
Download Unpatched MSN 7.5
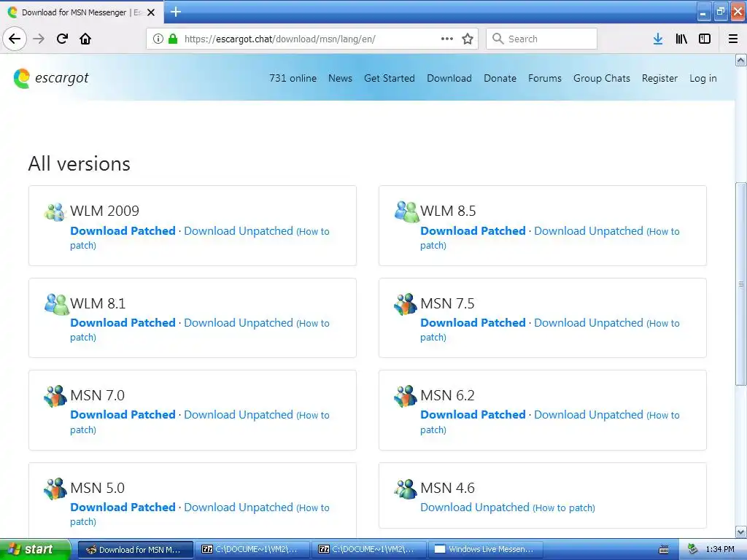click(589, 323)
